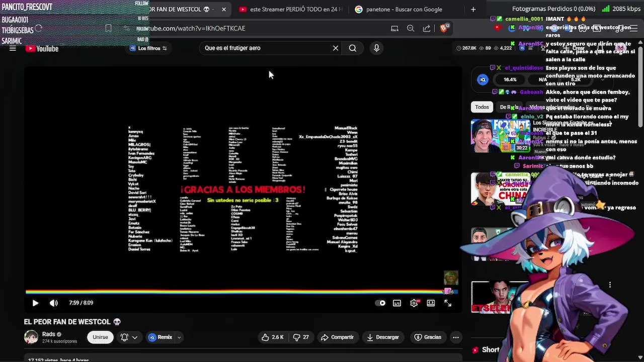Open the zoom magnifier icon in address bar

[x=411, y=28]
